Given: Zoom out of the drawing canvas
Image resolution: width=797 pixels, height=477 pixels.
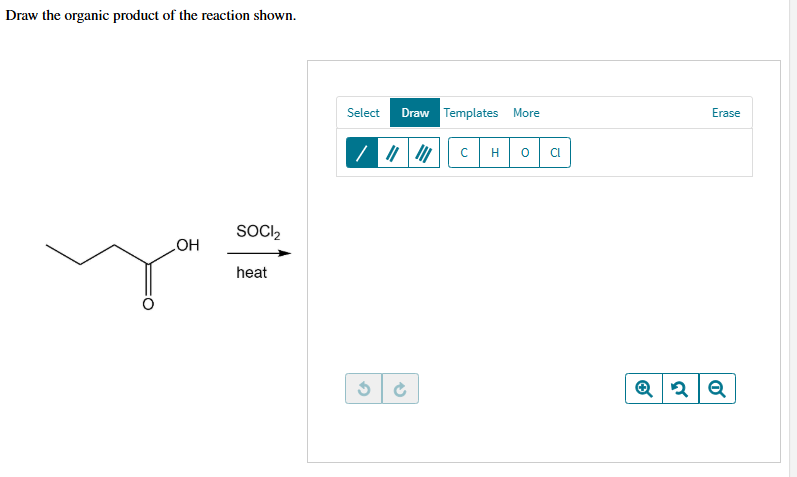Looking at the screenshot, I should (x=716, y=389).
